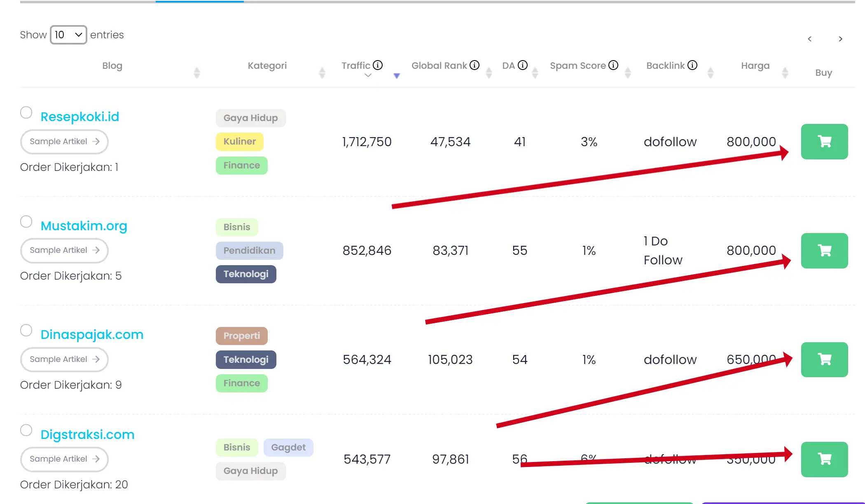The image size is (865, 504).
Task: Open Global Rank info icon
Action: [475, 65]
